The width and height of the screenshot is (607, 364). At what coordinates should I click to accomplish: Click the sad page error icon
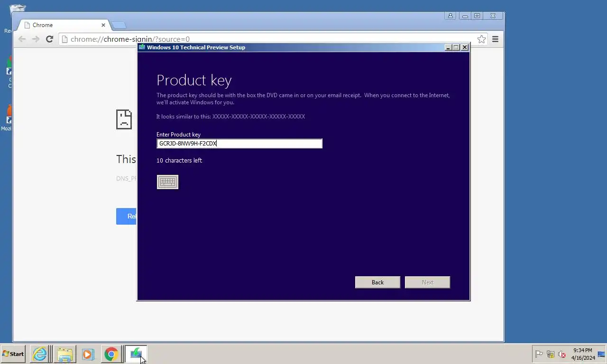coord(124,119)
